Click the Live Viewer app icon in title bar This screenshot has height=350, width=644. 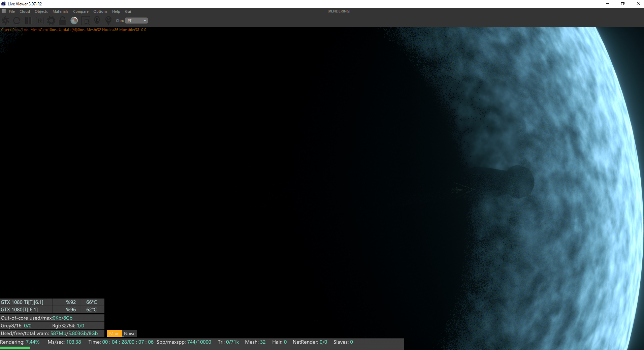3,4
